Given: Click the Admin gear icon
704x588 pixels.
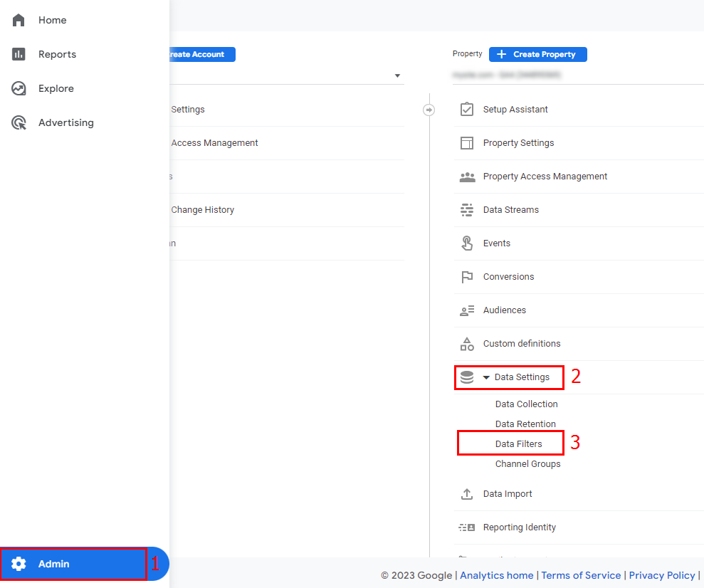Looking at the screenshot, I should click(x=19, y=564).
